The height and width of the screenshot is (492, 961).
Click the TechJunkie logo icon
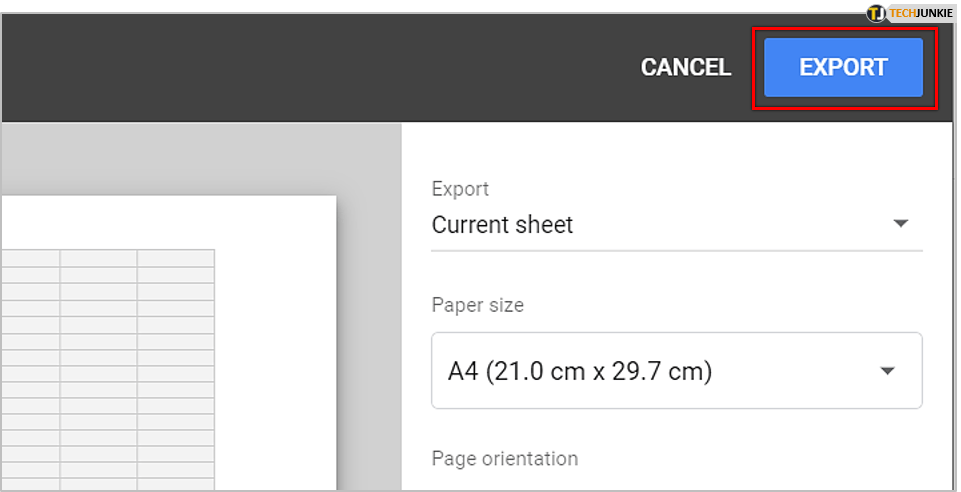click(877, 13)
